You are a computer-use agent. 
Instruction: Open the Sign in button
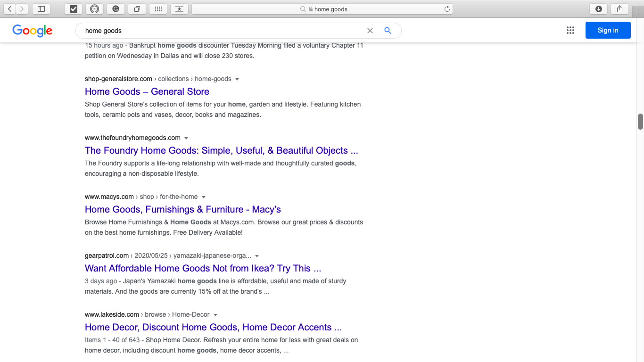608,30
